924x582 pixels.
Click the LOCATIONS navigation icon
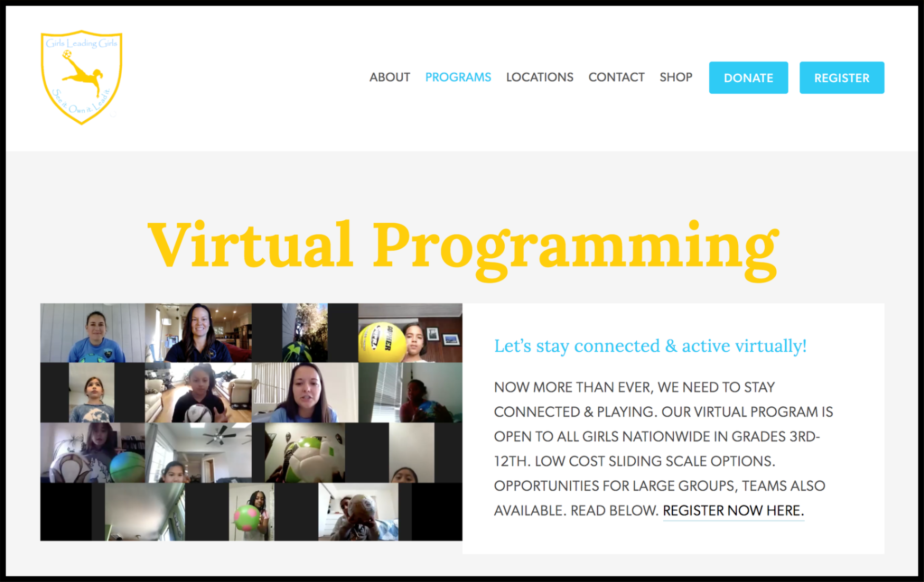click(x=540, y=77)
